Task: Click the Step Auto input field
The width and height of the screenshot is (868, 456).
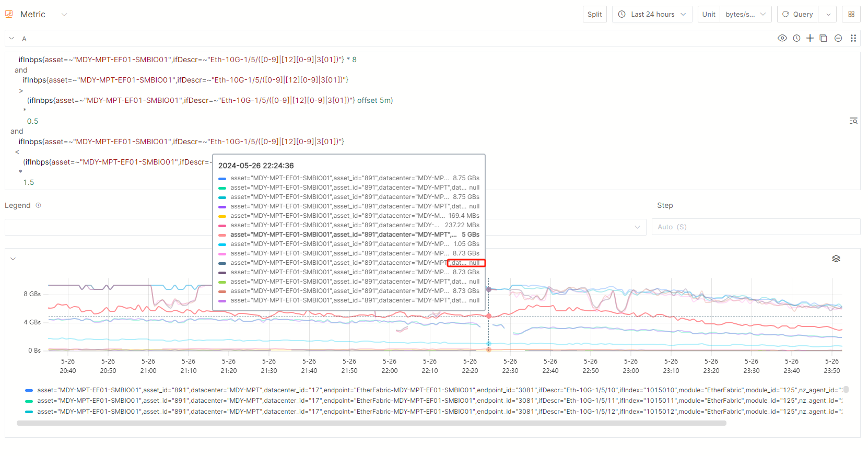Action: click(x=755, y=227)
